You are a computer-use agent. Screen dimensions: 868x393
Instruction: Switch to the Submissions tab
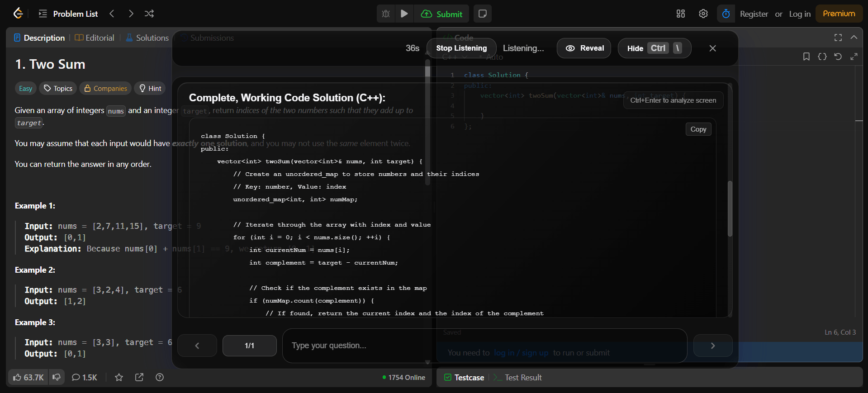coord(208,38)
